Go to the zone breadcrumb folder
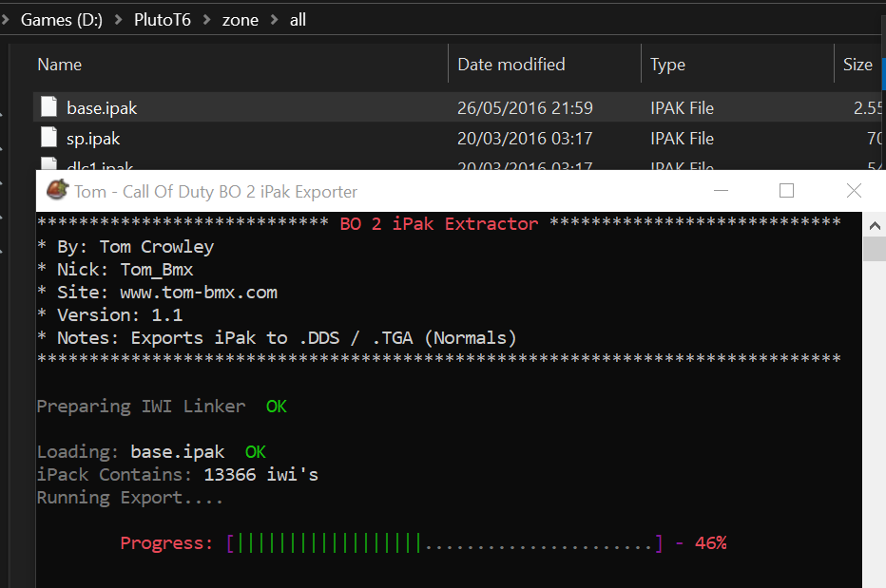 pos(241,20)
